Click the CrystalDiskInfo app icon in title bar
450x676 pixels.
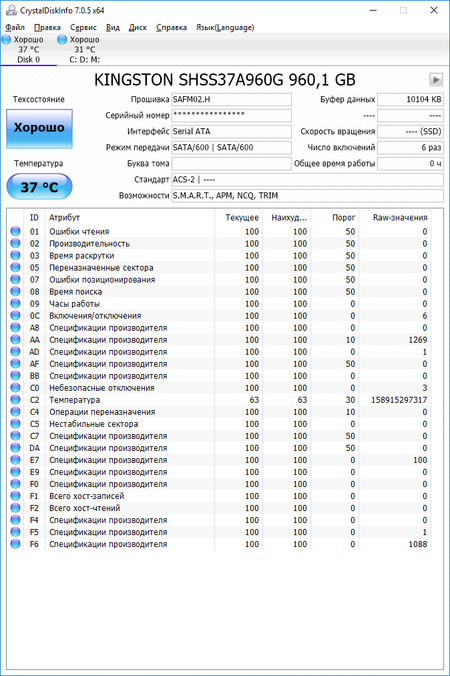11,10
